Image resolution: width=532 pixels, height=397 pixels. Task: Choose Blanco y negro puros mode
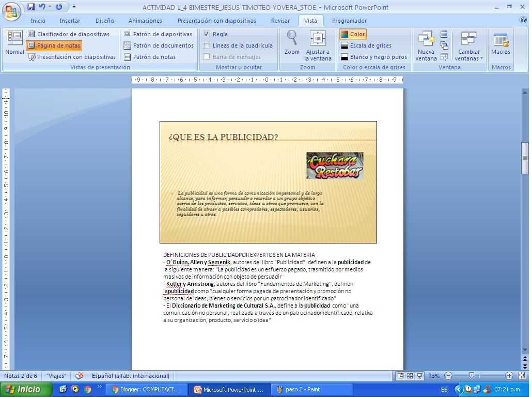point(374,57)
